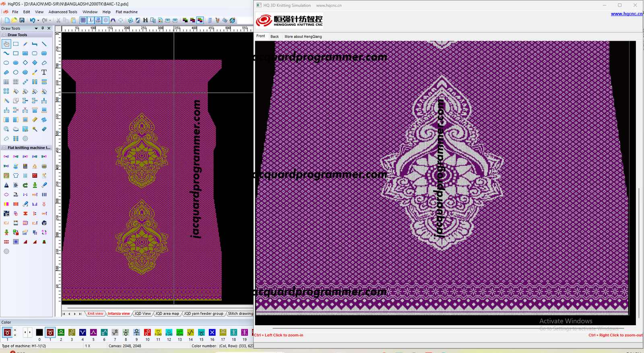644x353 pixels.
Task: Select the eyedropper color picker tool
Action: 35,73
